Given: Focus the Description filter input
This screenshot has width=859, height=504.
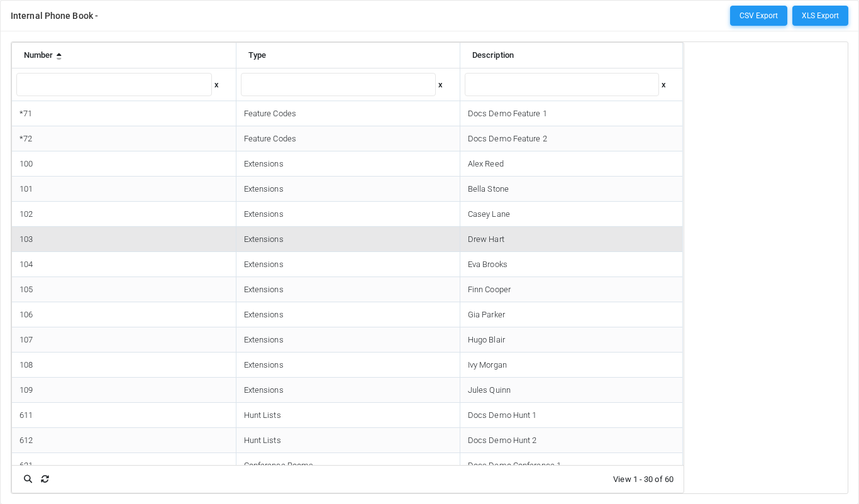Looking at the screenshot, I should [562, 85].
